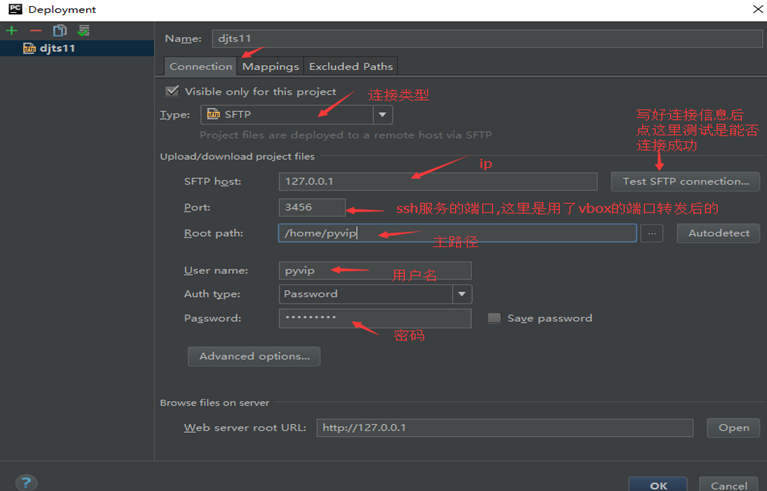Copy the selected server configuration
The width and height of the screenshot is (767, 491).
60,31
